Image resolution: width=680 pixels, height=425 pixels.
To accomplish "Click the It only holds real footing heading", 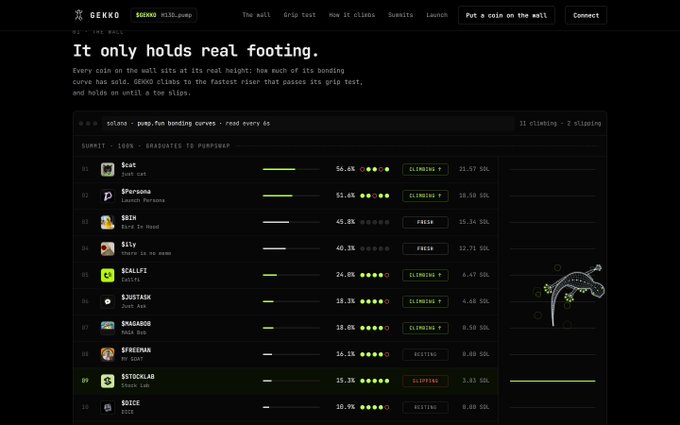I will point(196,51).
